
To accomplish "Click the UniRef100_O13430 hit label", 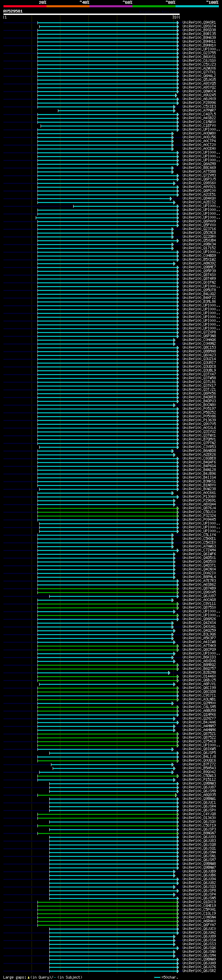I will coord(199,818).
